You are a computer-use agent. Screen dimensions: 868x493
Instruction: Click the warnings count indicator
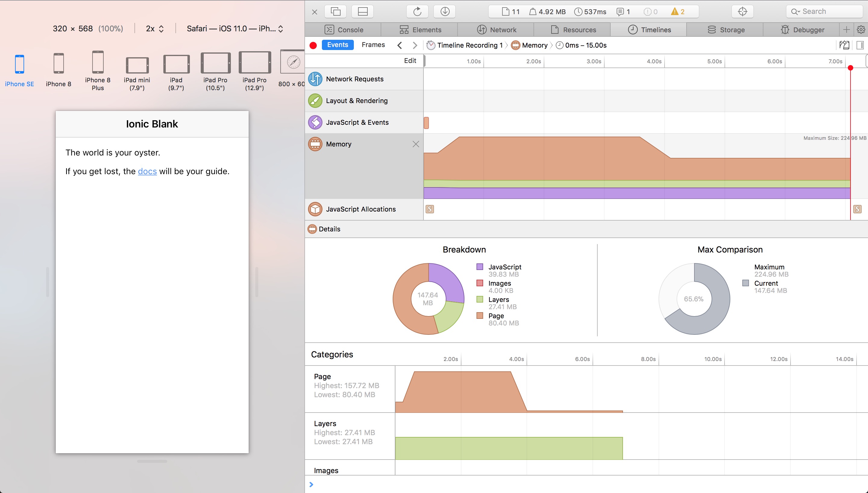point(678,11)
